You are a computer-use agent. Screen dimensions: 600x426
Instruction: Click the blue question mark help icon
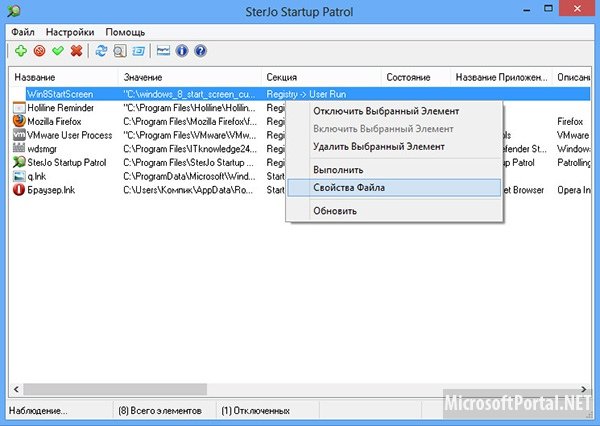(x=201, y=51)
